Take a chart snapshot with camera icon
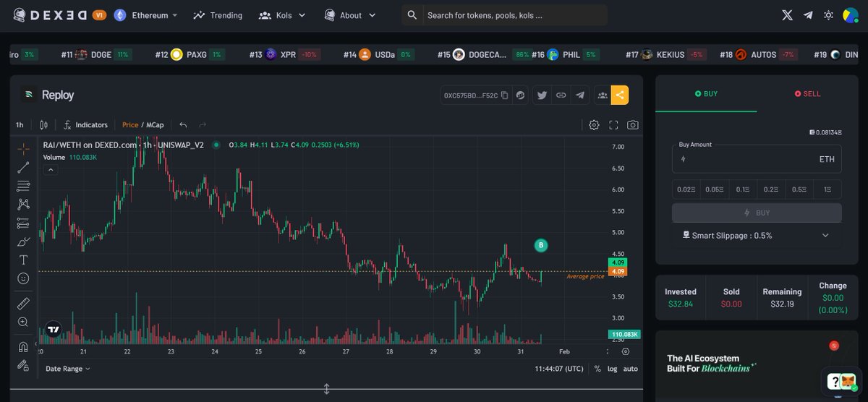This screenshot has height=402, width=868. coord(633,125)
